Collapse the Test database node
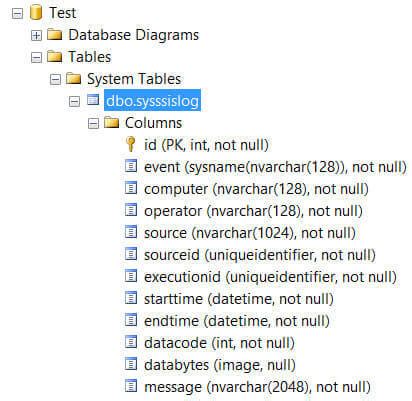 click(17, 13)
